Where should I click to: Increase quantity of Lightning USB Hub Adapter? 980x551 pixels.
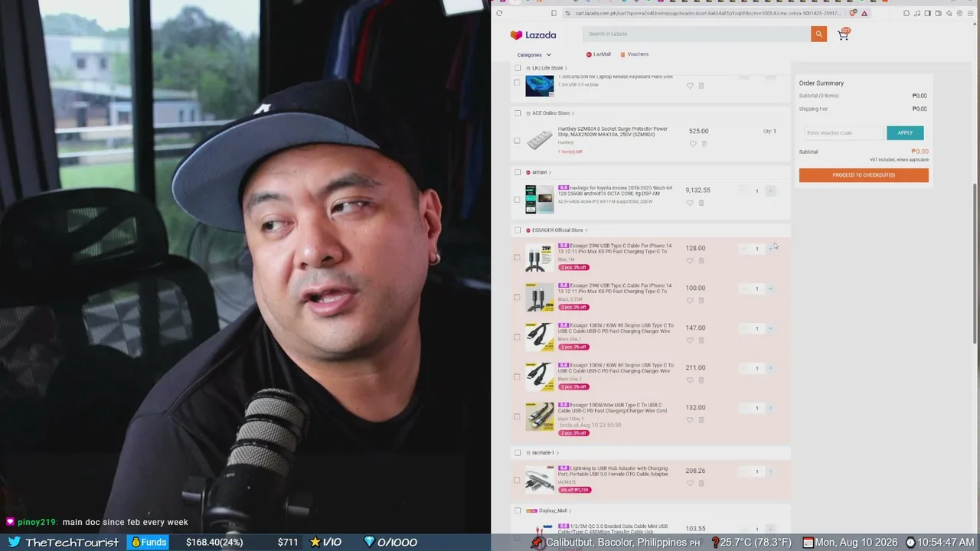[x=770, y=471]
